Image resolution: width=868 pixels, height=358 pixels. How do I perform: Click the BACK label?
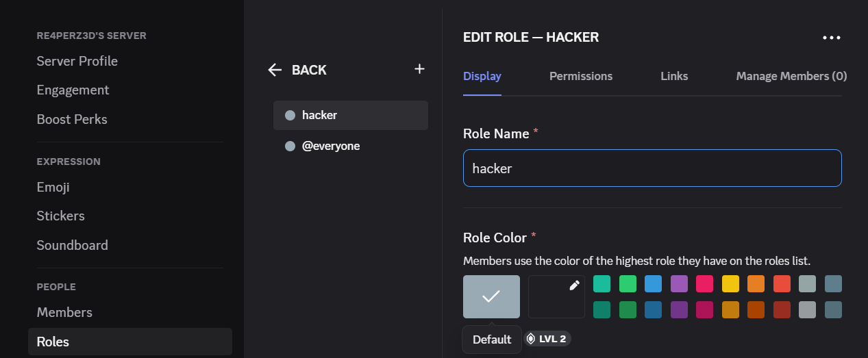point(309,70)
